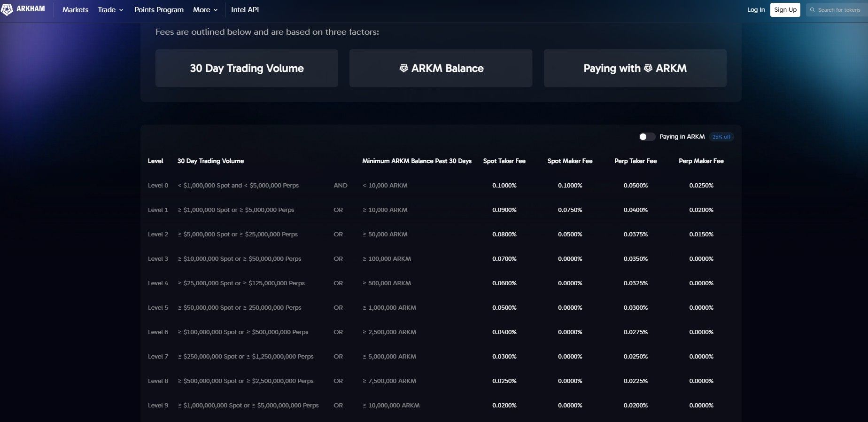The width and height of the screenshot is (868, 422).
Task: Click the Perp Maker Fee column header
Action: coord(701,161)
